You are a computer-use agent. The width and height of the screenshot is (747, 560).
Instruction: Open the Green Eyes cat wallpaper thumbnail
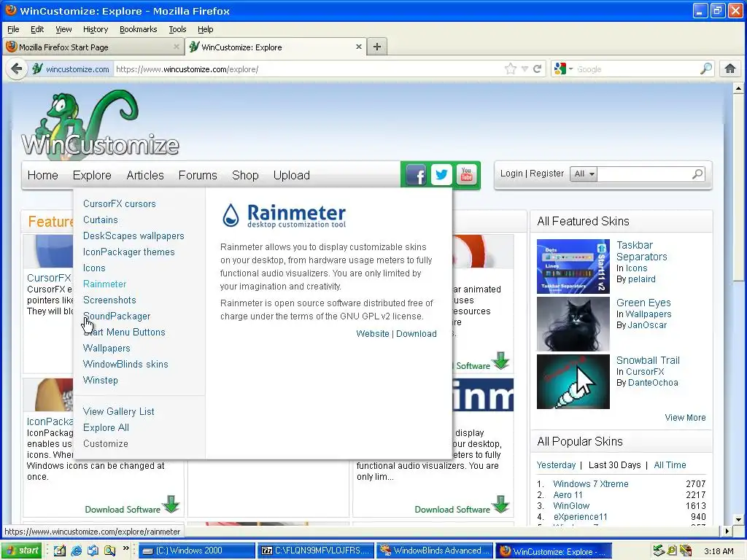573,324
